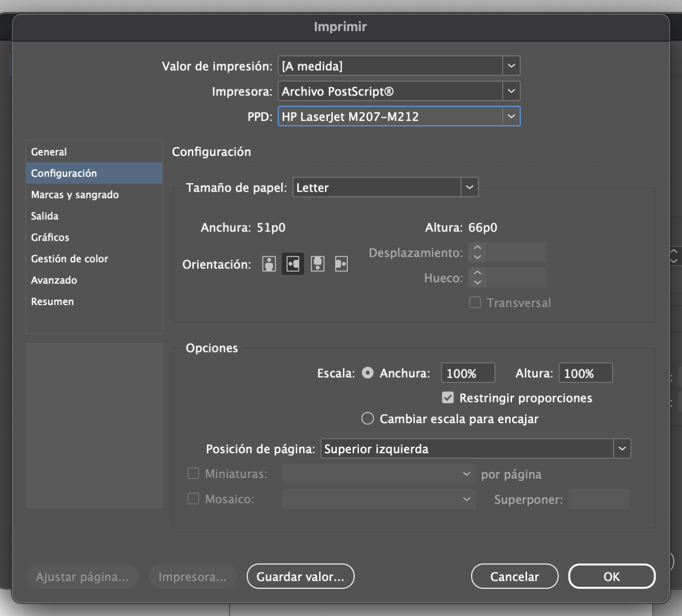Expand the PPD printer dropdown
The height and width of the screenshot is (616, 682).
(x=511, y=116)
